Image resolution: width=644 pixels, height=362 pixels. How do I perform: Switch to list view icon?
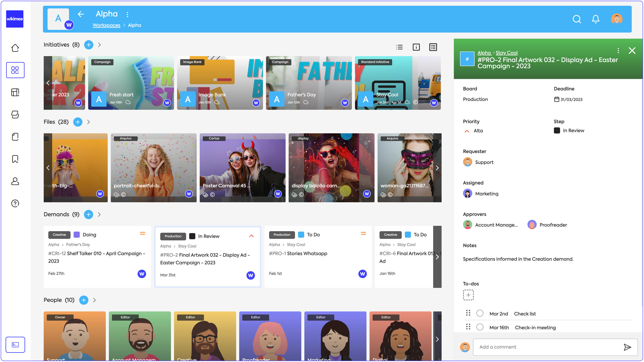click(399, 47)
